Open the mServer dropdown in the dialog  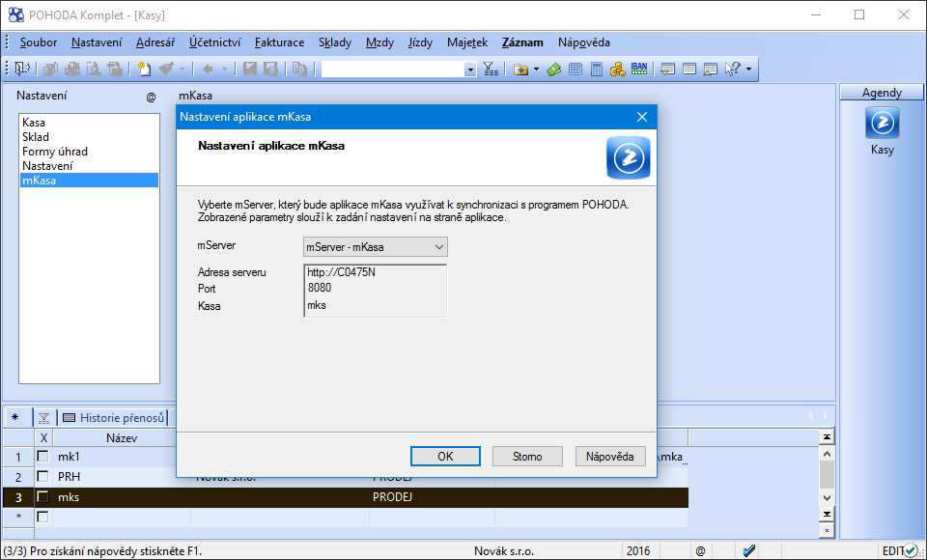click(376, 246)
